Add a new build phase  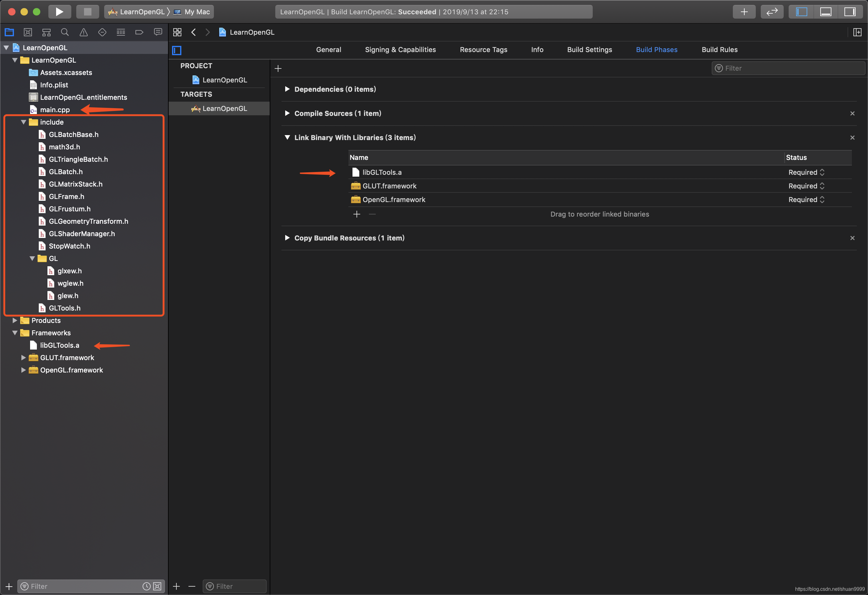(278, 68)
